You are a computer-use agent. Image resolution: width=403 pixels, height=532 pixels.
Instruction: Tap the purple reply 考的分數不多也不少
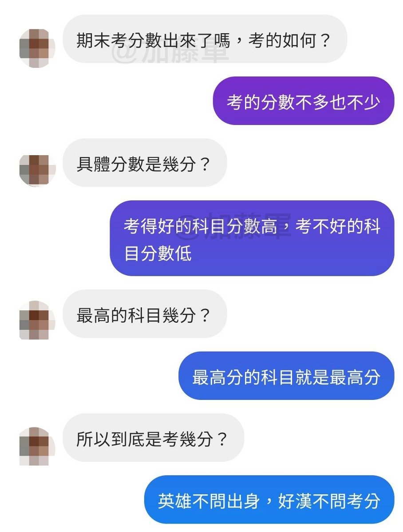coord(304,101)
